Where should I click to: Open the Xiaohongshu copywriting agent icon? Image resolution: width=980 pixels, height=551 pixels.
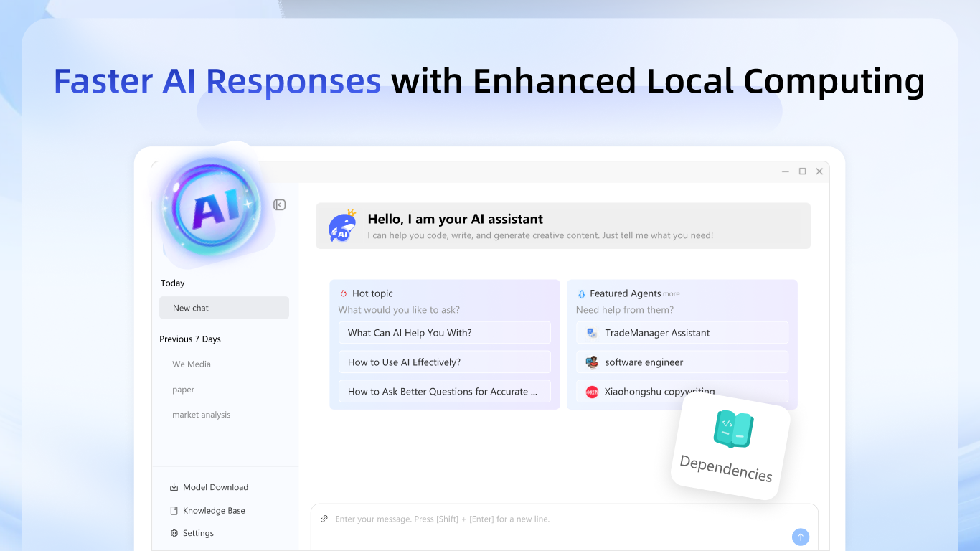(x=590, y=391)
